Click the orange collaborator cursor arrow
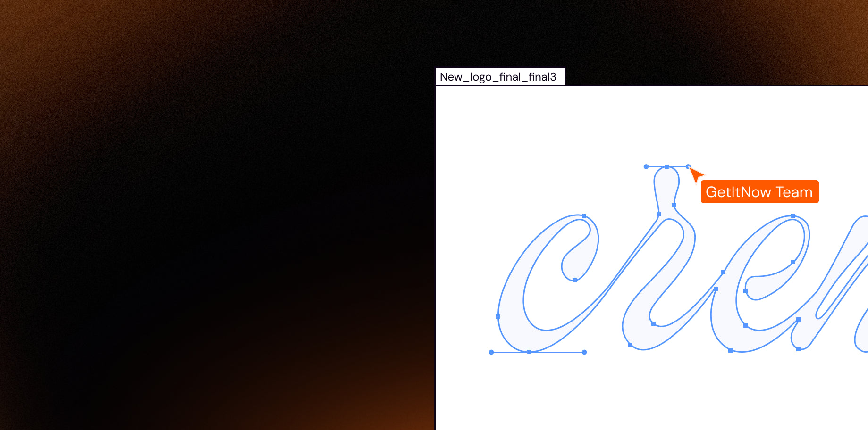 point(695,174)
